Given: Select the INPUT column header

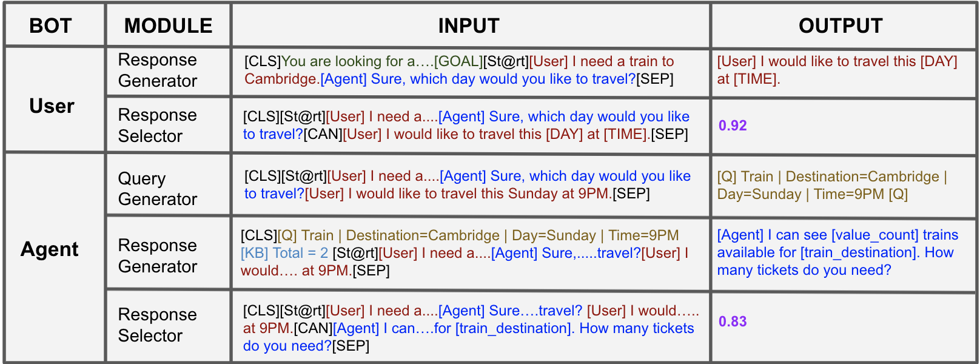Looking at the screenshot, I should point(469,26).
